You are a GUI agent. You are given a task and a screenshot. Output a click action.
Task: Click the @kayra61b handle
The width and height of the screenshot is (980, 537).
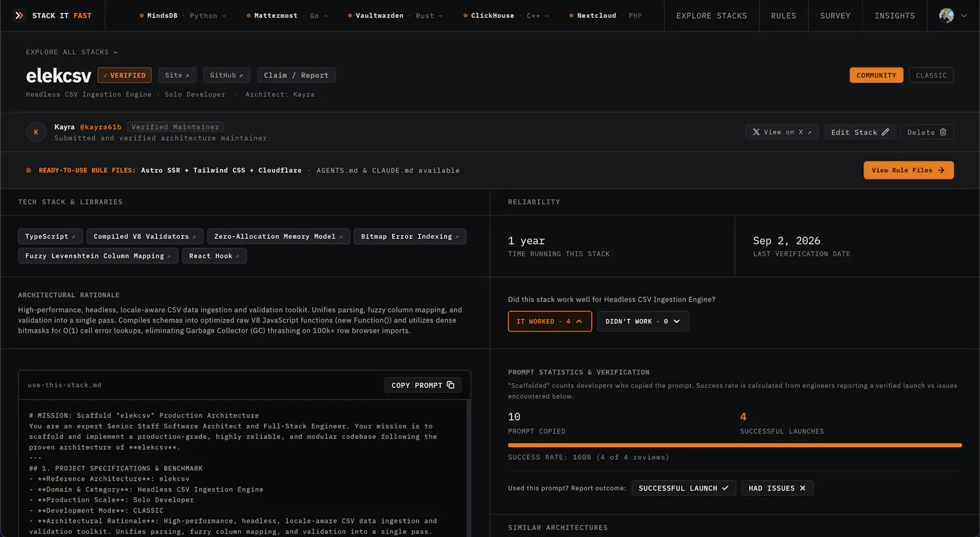point(100,127)
